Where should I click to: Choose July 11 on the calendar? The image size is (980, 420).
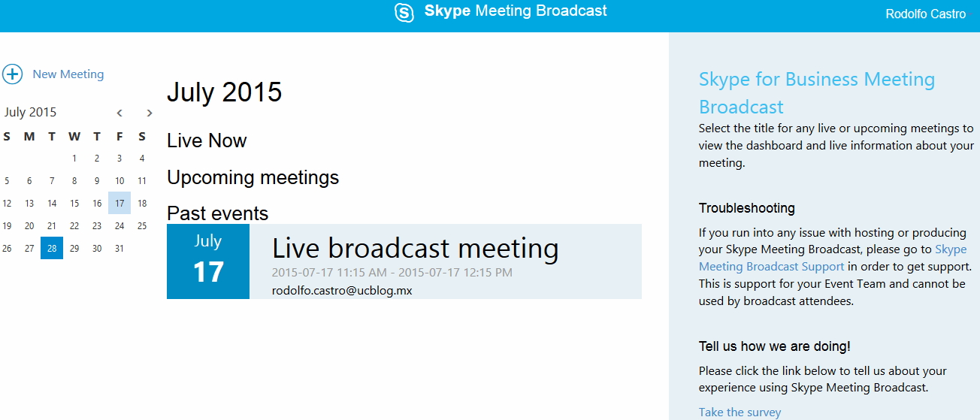(x=142, y=181)
